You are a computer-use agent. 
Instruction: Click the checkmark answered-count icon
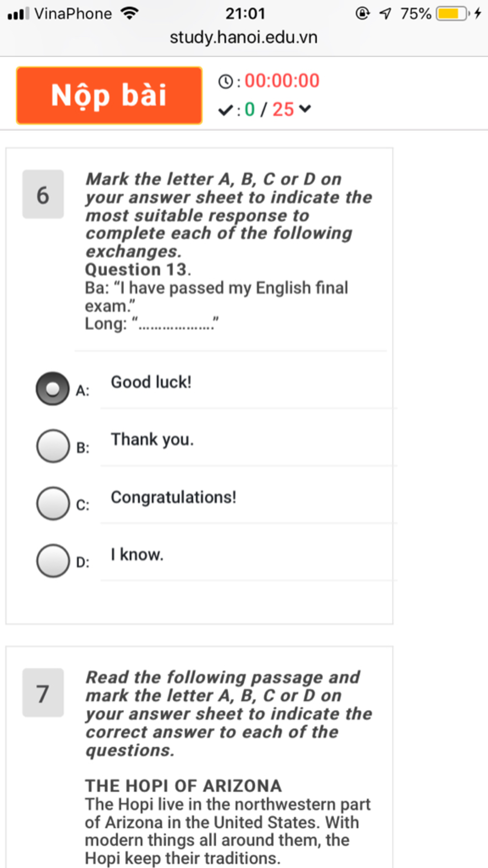(x=225, y=110)
